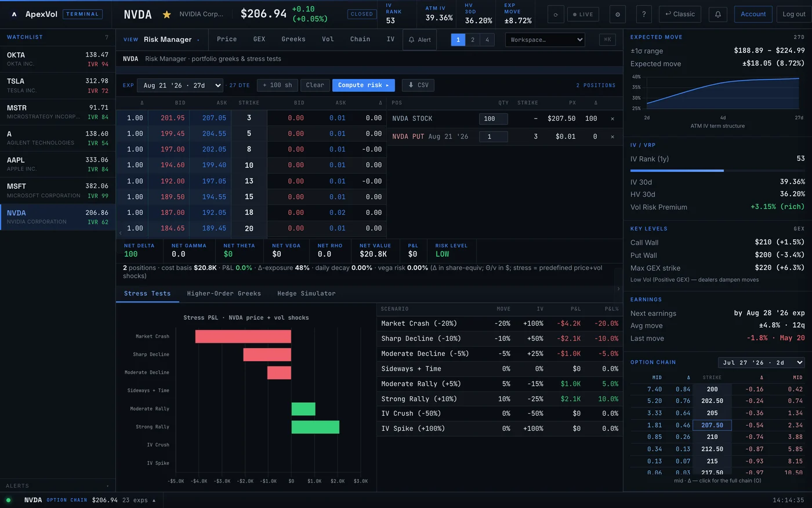Download the CSV export

[419, 85]
